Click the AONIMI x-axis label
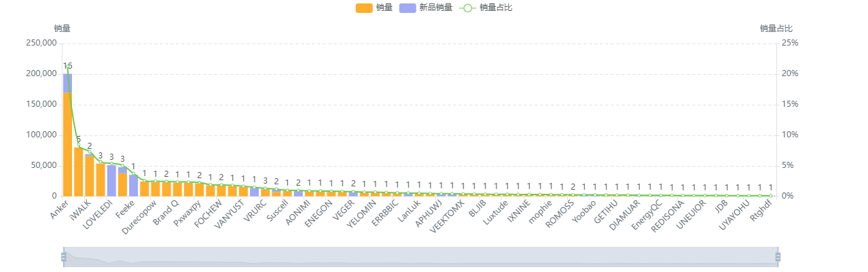 298,214
